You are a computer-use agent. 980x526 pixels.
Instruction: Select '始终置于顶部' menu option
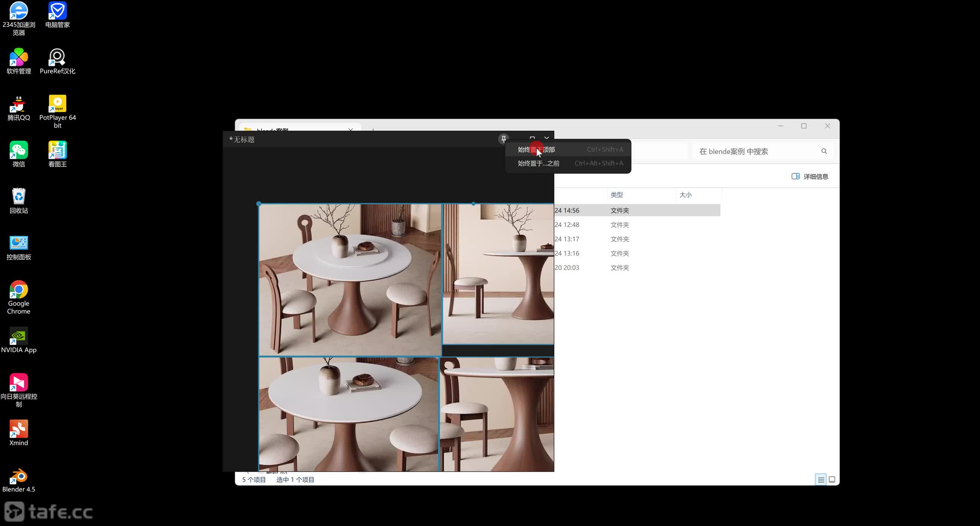point(536,150)
